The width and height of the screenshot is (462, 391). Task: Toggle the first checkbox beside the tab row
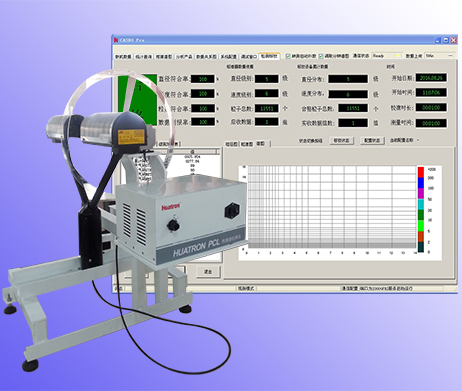point(288,56)
